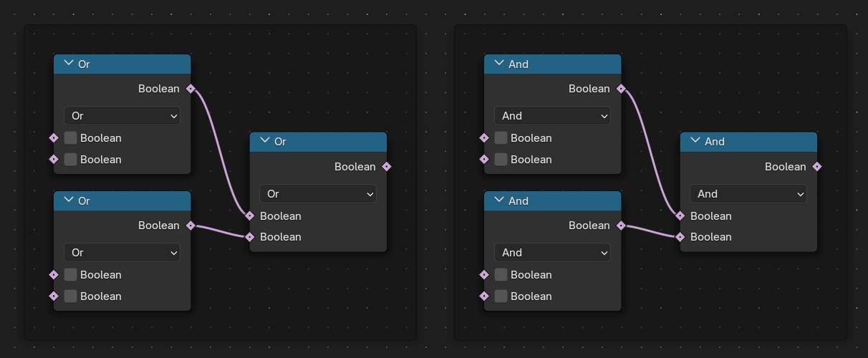Collapse the lower Or node using its chevron
This screenshot has width=868, height=358.
[x=69, y=200]
